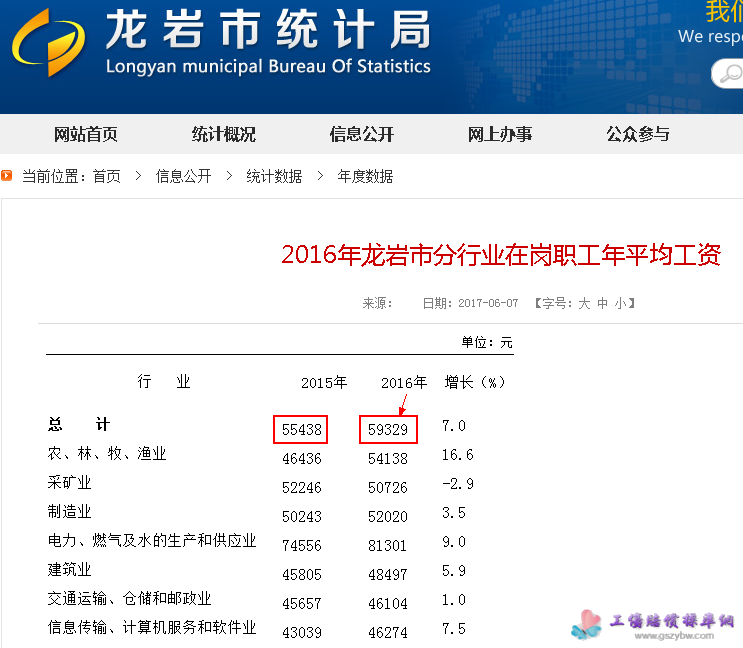Click the 单位：元 label

point(487,342)
